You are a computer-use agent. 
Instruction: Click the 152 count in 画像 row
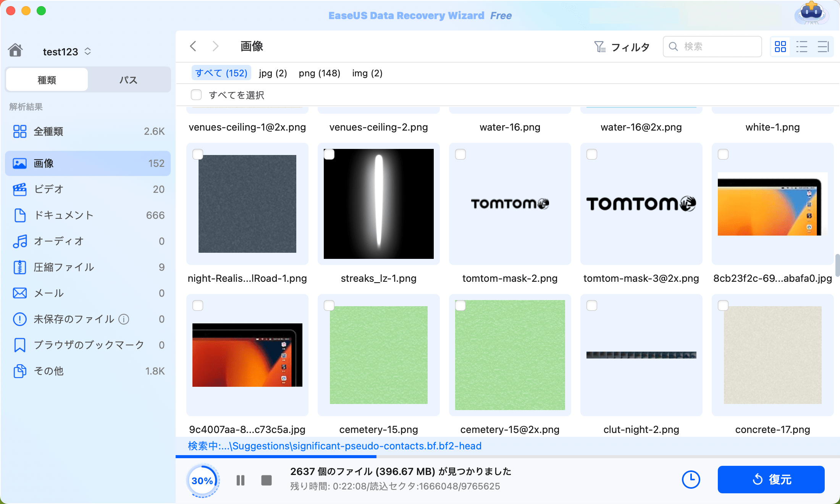click(x=156, y=163)
